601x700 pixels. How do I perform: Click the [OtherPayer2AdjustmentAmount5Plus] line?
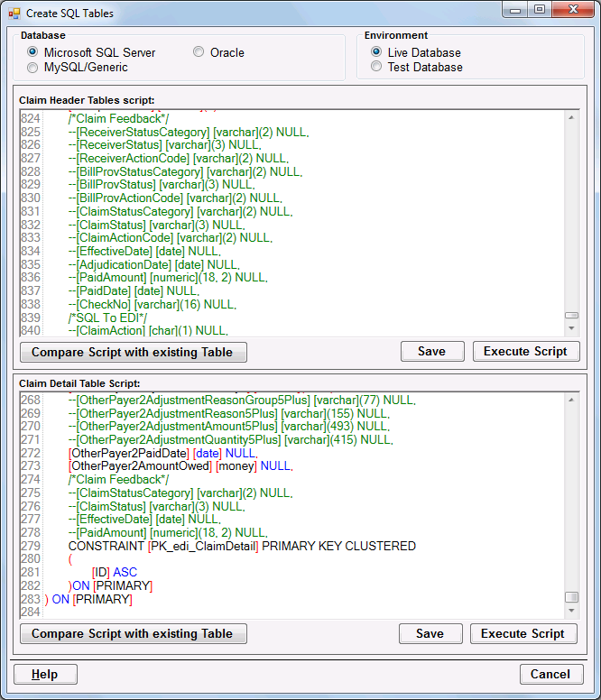point(229,427)
